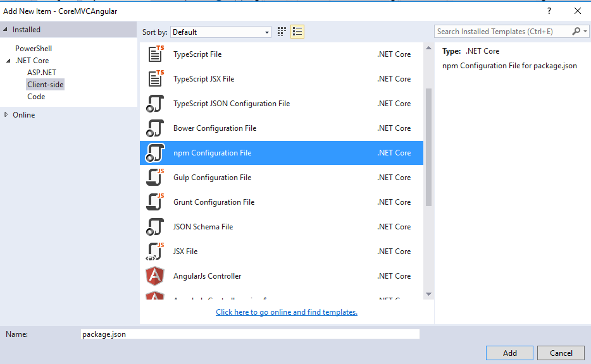Screen dimensions: 591x364
Task: Click the template list scroll down arrow
Action: tap(428, 294)
